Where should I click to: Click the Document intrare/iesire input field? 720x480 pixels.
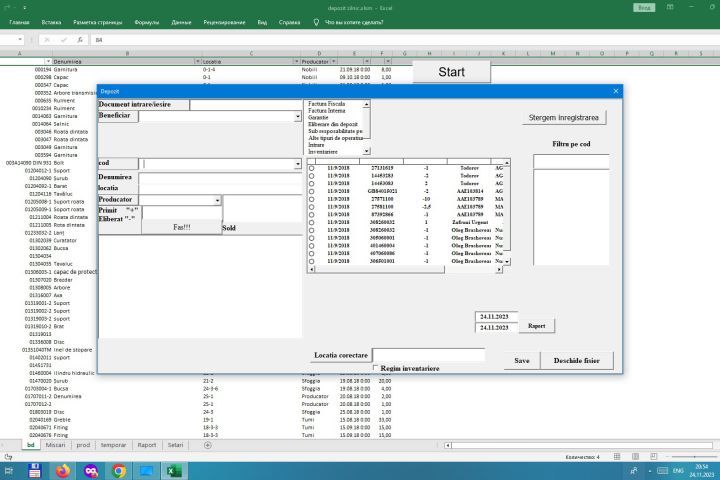click(246, 105)
